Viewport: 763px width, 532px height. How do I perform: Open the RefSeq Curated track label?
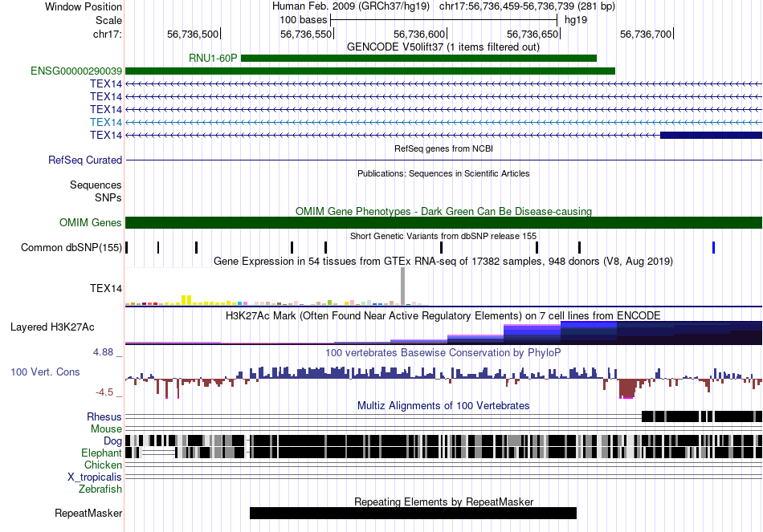[x=84, y=160]
